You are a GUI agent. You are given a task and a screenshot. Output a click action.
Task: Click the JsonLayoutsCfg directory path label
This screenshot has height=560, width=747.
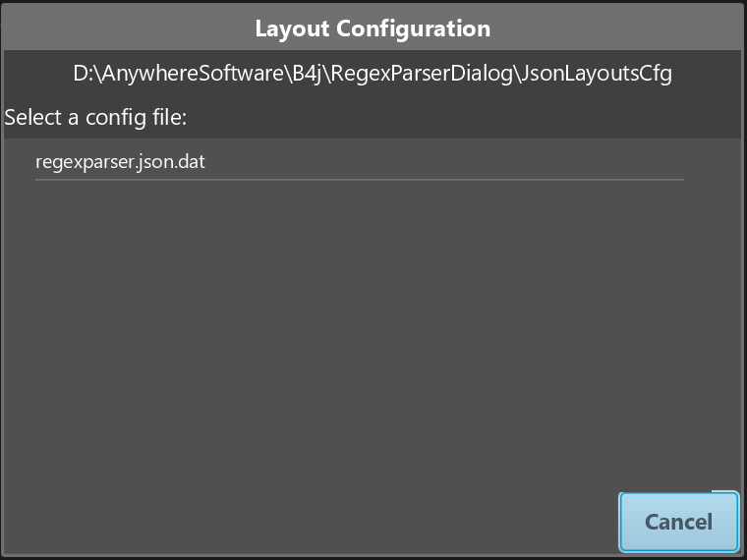tap(373, 74)
